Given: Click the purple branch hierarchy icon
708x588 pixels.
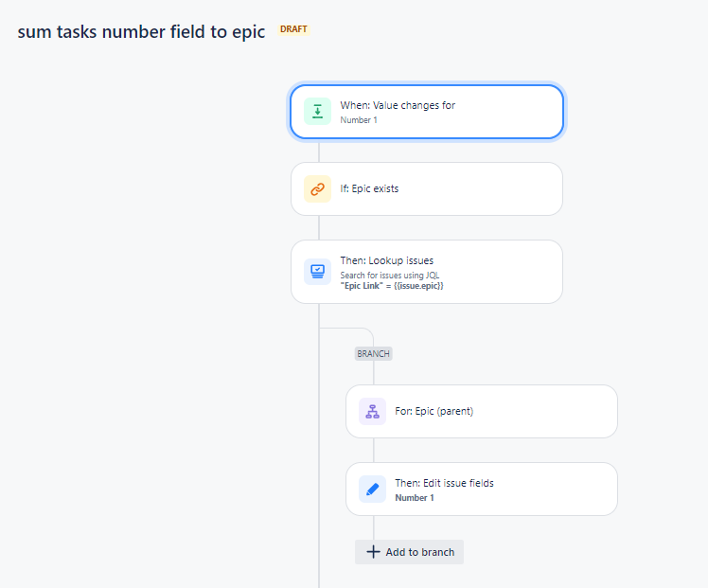Looking at the screenshot, I should 372,411.
